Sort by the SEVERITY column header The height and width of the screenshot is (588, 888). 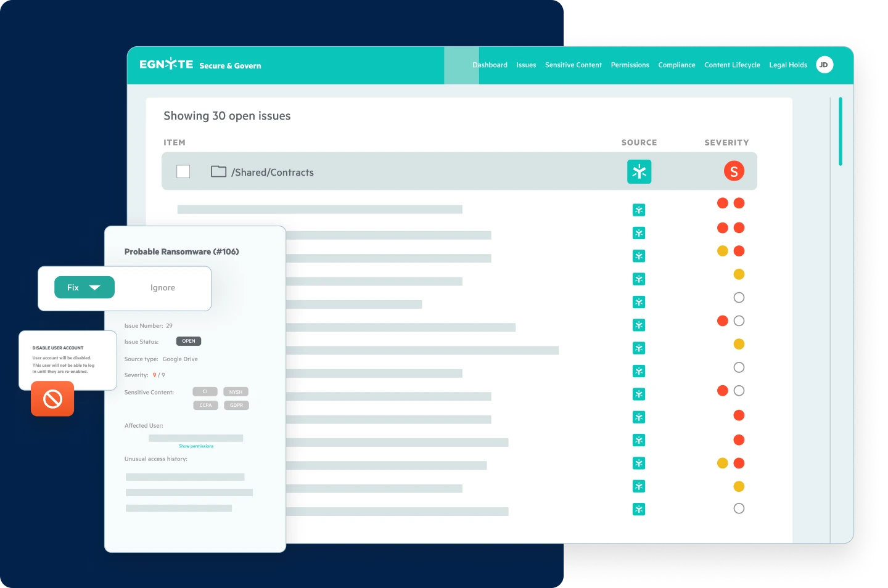(726, 142)
